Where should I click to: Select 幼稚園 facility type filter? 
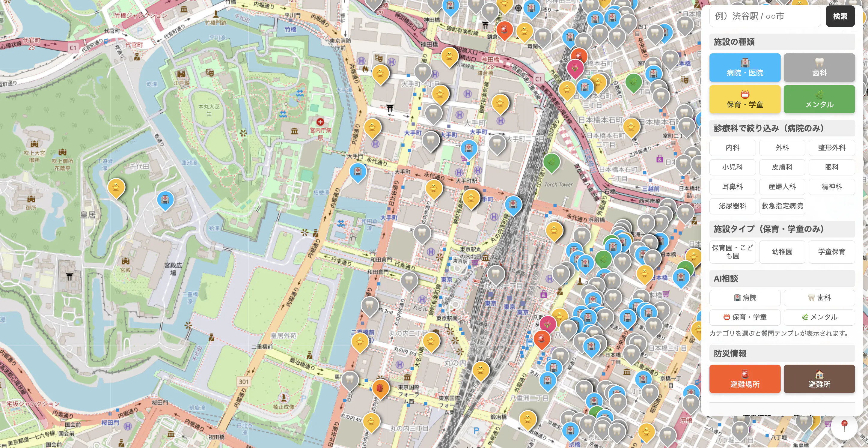(782, 252)
